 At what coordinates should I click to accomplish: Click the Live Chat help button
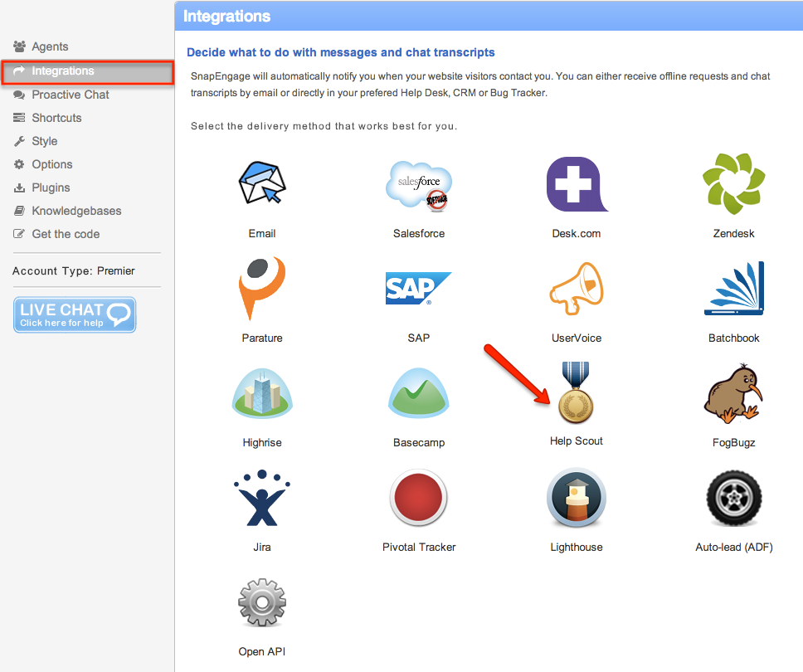coord(75,315)
